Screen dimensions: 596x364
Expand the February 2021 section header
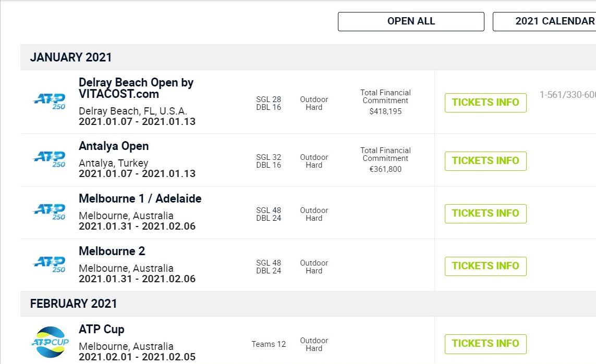(x=74, y=304)
